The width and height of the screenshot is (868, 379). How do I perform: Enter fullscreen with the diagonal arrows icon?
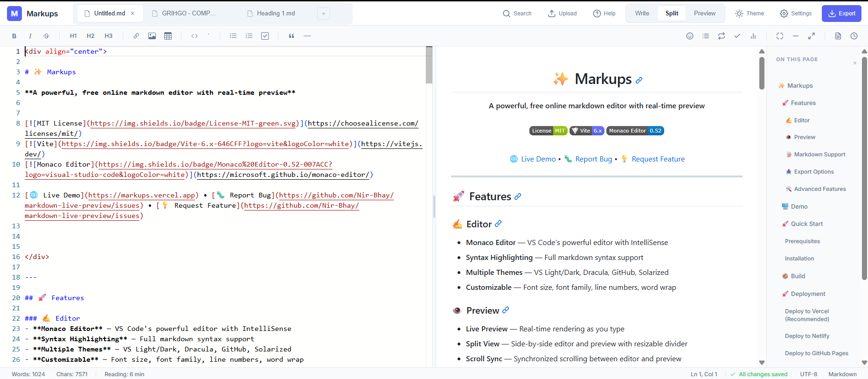click(812, 36)
